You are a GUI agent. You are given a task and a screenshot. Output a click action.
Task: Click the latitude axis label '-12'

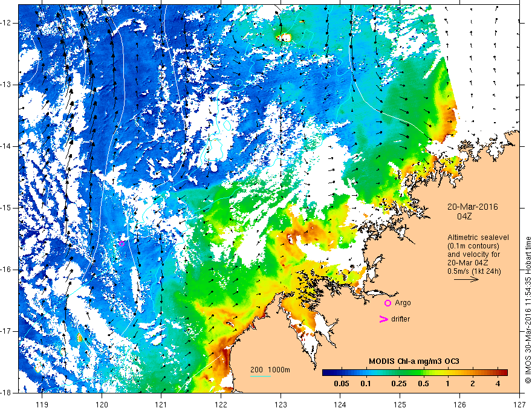(x=6, y=23)
